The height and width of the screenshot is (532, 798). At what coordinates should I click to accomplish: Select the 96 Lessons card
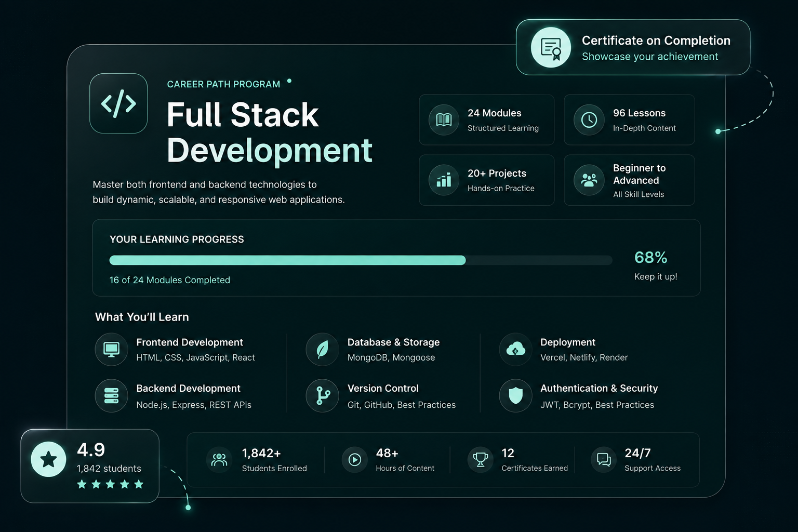[629, 119]
